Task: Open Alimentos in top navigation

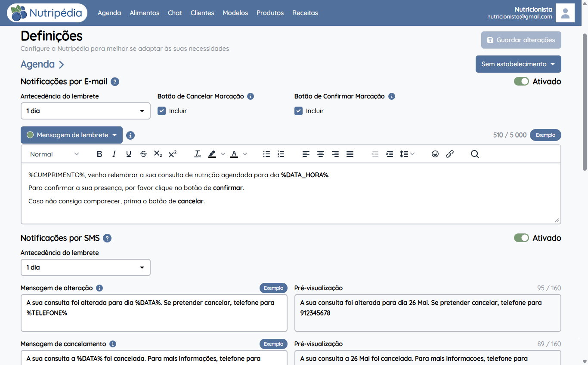Action: 145,13
